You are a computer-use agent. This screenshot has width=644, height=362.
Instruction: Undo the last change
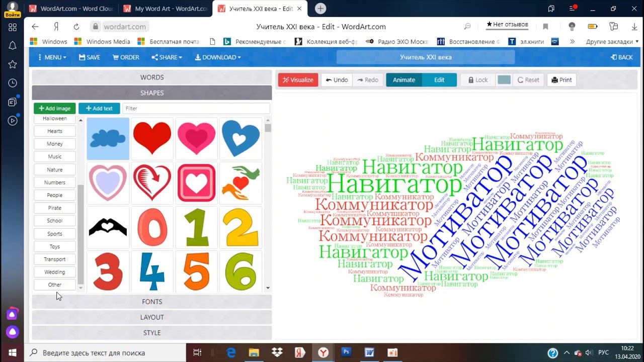point(337,80)
